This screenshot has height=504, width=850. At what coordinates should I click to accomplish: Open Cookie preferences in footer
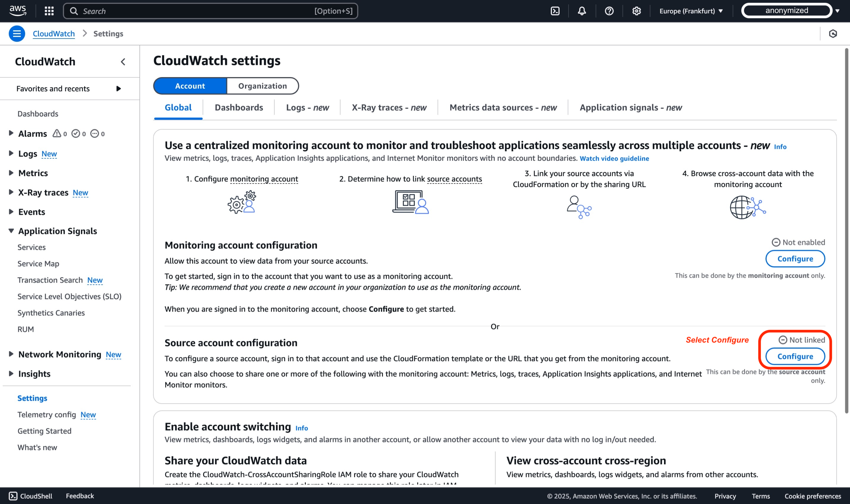pos(813,496)
